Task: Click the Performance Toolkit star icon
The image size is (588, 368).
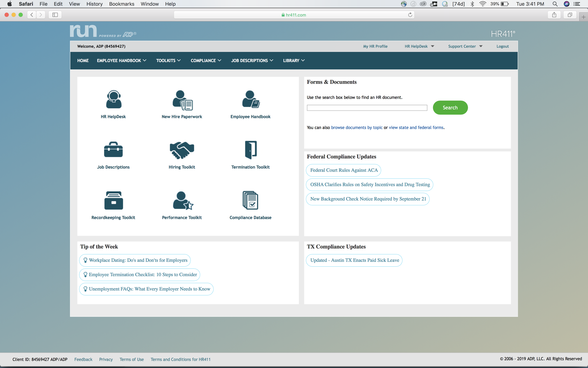Action: [x=183, y=201]
